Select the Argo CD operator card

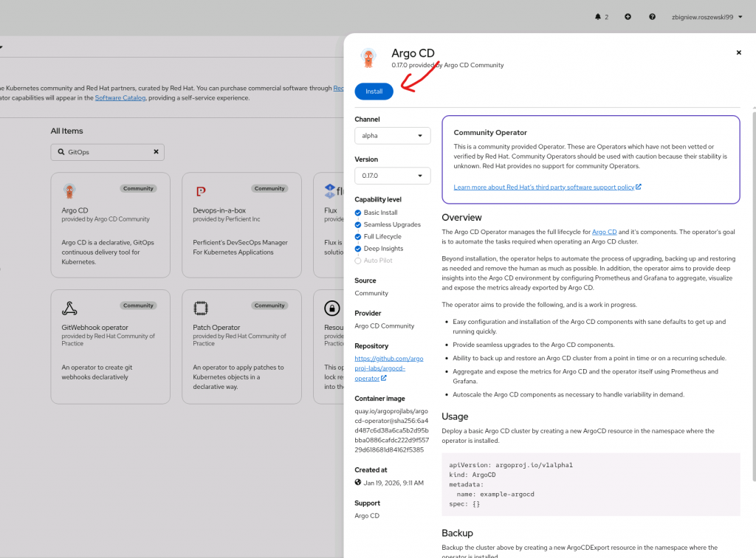(110, 221)
